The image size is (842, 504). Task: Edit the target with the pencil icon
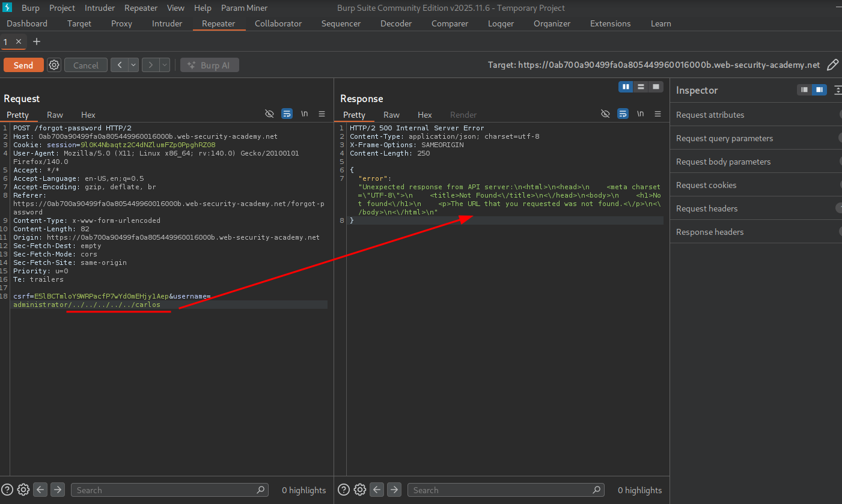833,65
